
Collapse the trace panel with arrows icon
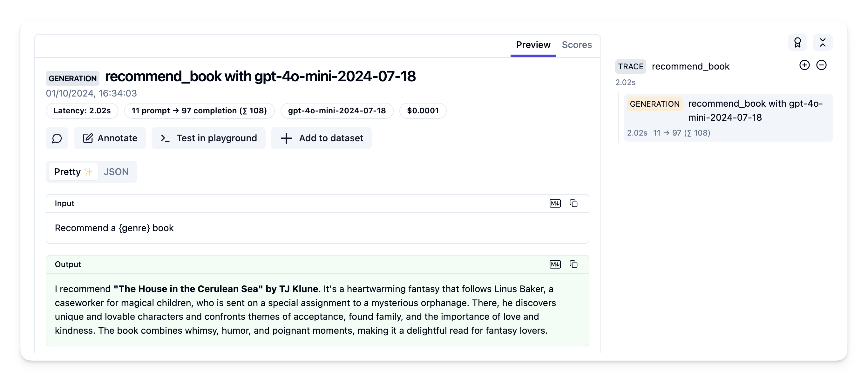823,43
